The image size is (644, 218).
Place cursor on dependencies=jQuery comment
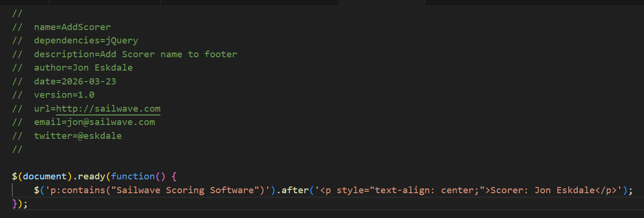(86, 41)
